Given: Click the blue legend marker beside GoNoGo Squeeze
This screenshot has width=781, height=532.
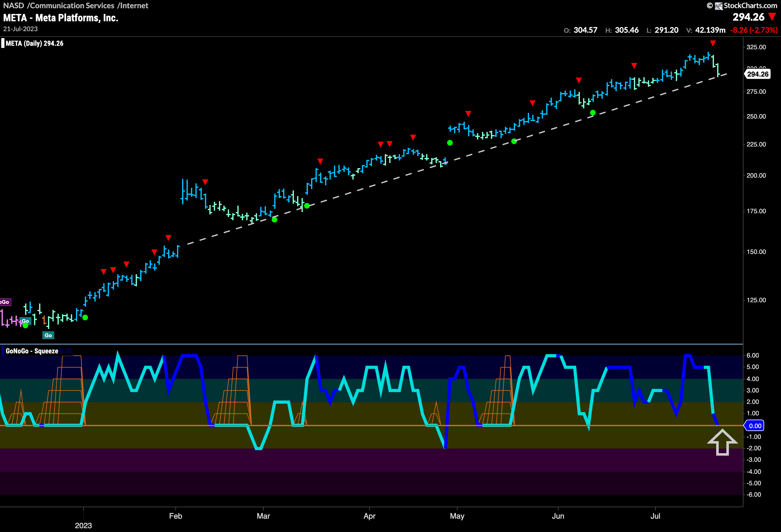Looking at the screenshot, I should pos(3,351).
